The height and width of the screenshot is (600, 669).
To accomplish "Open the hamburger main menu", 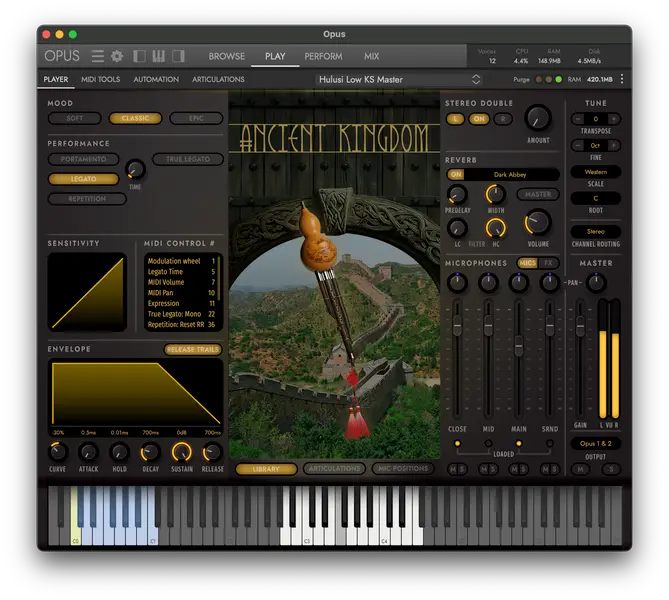I will [x=98, y=56].
